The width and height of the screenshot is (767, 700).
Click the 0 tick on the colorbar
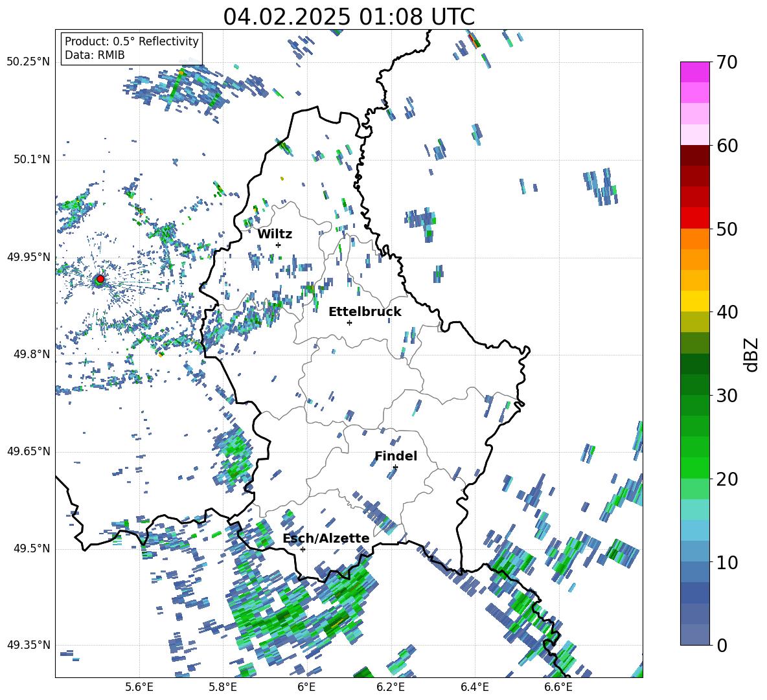coord(722,645)
